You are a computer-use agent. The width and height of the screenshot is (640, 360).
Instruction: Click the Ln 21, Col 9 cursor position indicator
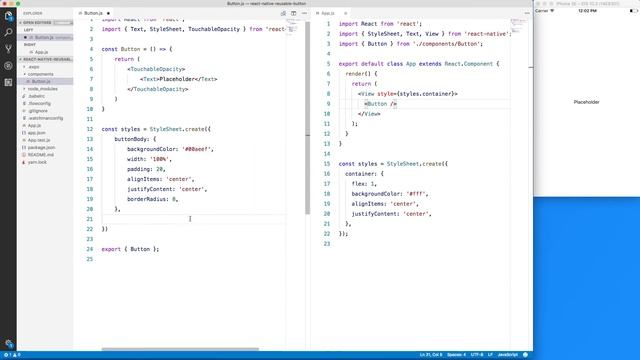[x=430, y=355]
